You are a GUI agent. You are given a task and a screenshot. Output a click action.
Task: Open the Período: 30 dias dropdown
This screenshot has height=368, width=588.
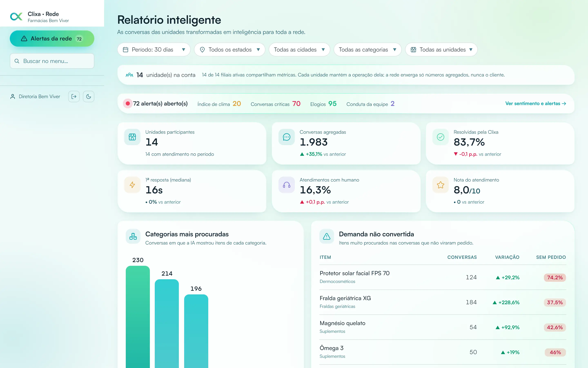point(154,49)
